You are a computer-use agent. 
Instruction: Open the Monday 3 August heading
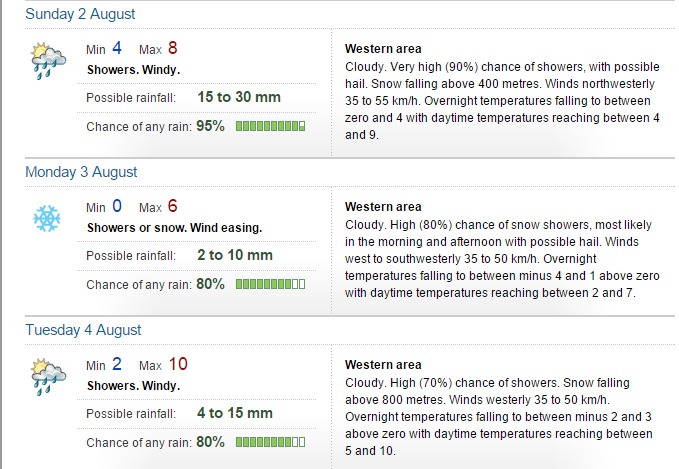tap(81, 172)
